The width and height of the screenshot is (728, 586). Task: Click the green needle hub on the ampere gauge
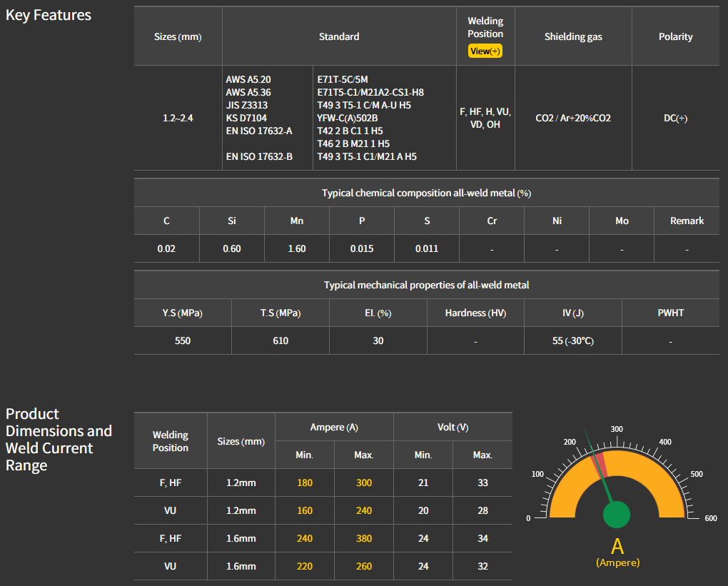point(617,515)
